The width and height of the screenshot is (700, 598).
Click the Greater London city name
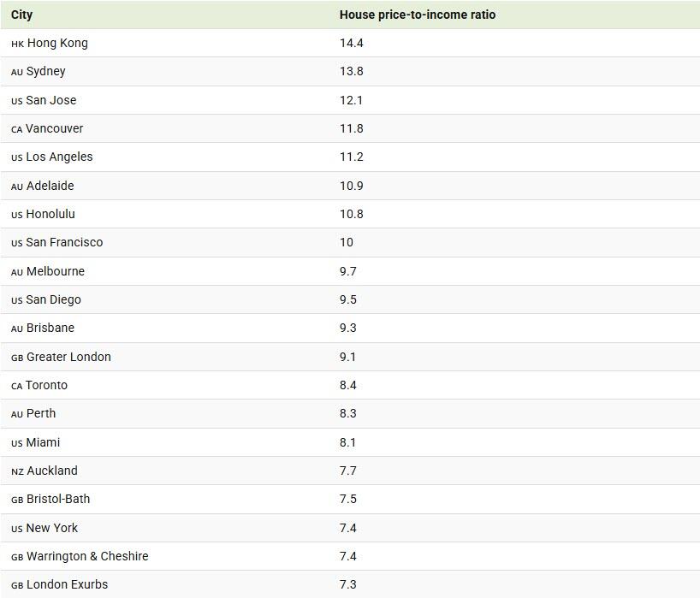(68, 357)
